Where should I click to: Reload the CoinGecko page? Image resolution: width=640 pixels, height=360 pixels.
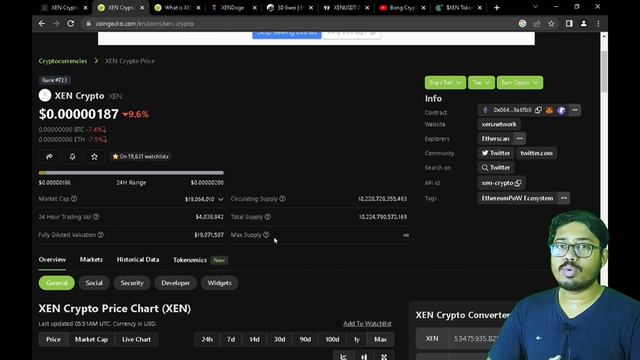[71, 24]
